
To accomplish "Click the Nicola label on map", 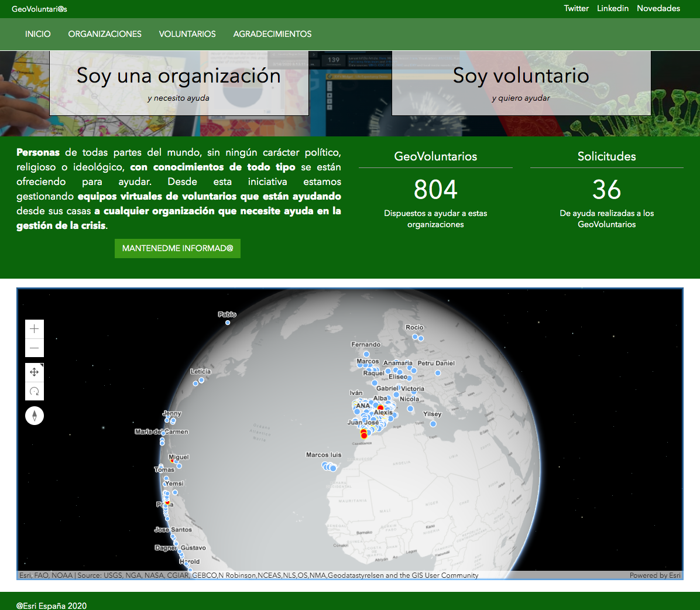I will tap(409, 399).
